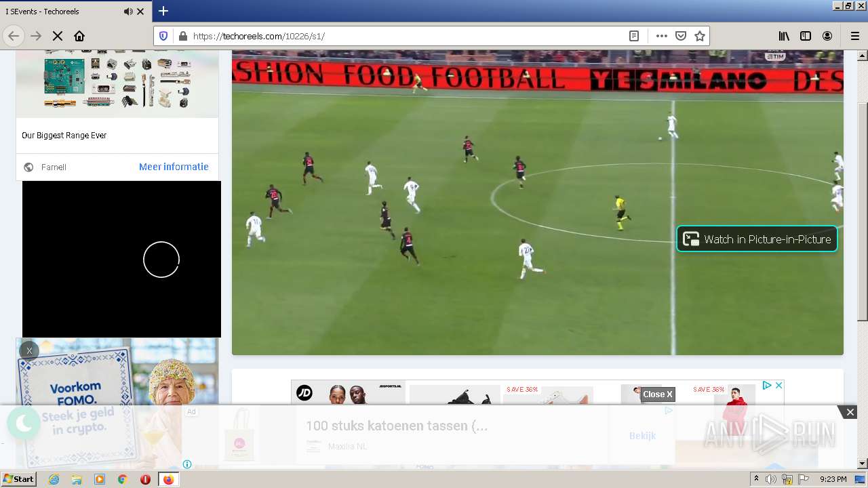Image resolution: width=868 pixels, height=488 pixels.
Task: Click the ad info icon at bottom-left
Action: pos(187,464)
